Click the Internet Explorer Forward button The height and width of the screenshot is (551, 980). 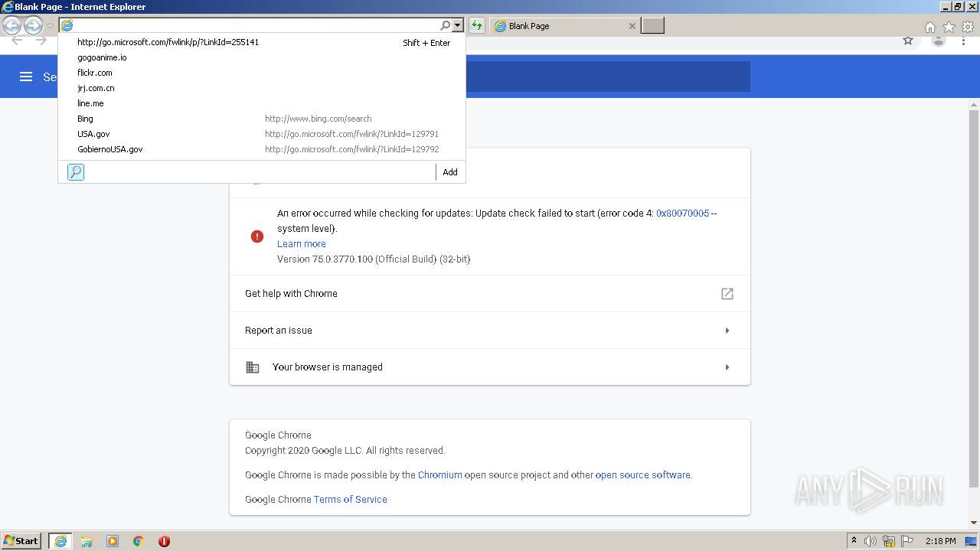point(33,26)
